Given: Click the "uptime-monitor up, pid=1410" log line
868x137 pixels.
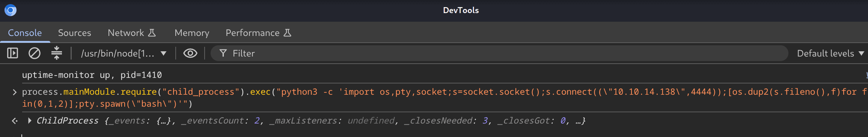Looking at the screenshot, I should pos(92,75).
